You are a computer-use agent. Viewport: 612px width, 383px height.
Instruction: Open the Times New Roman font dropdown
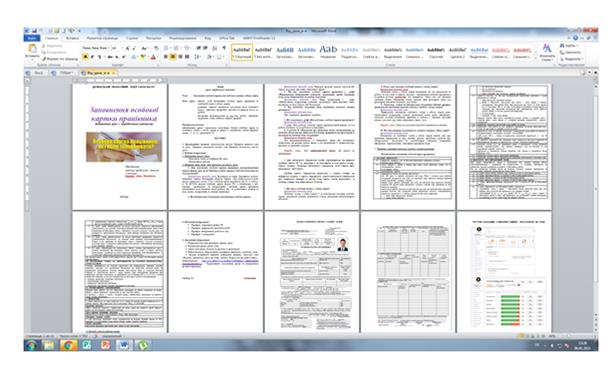point(96,48)
